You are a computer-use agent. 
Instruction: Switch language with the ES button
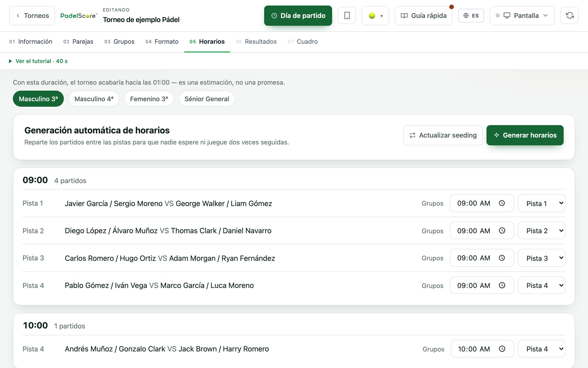click(471, 16)
